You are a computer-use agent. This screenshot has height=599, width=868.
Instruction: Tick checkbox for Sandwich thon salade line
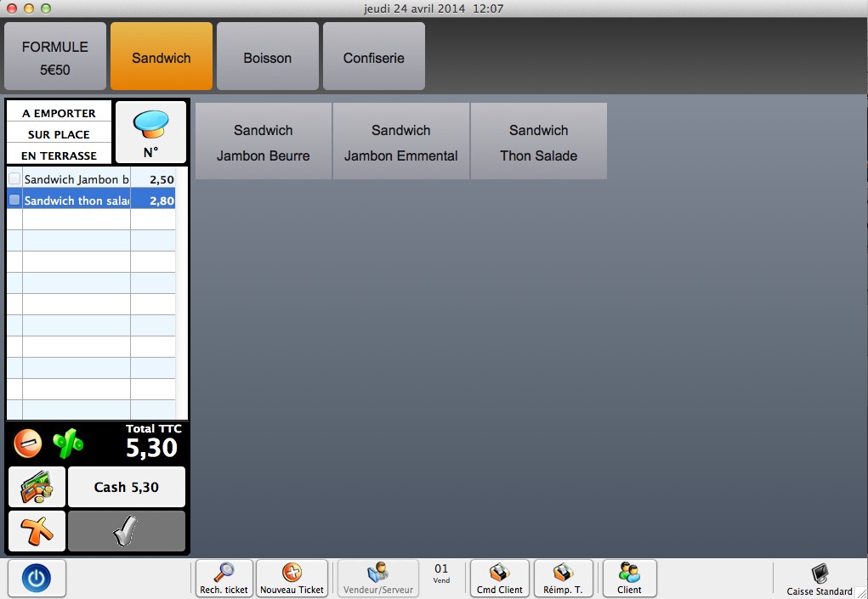(14, 201)
